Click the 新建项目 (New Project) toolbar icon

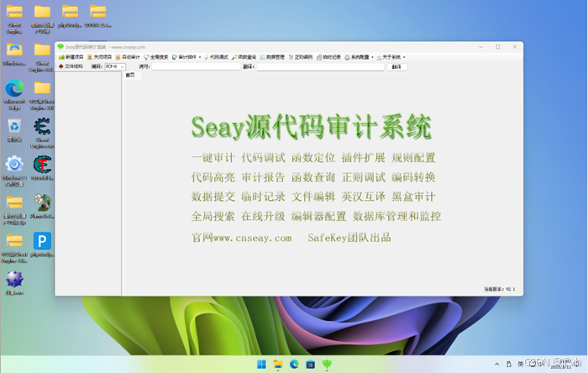coord(71,57)
